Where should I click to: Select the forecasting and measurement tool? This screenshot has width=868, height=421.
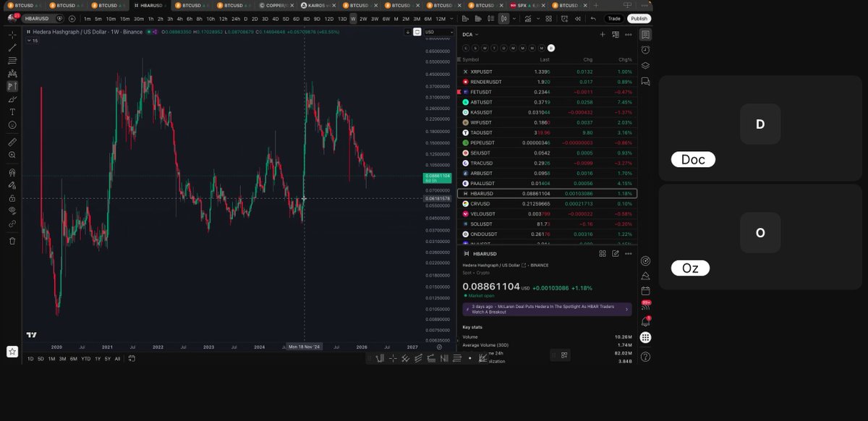12,86
